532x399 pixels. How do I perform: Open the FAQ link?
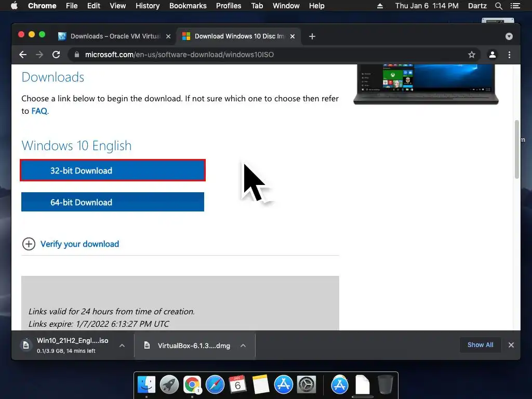39,111
